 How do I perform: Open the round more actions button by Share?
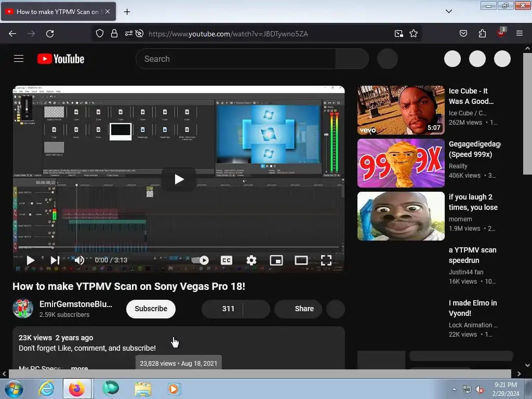336,309
